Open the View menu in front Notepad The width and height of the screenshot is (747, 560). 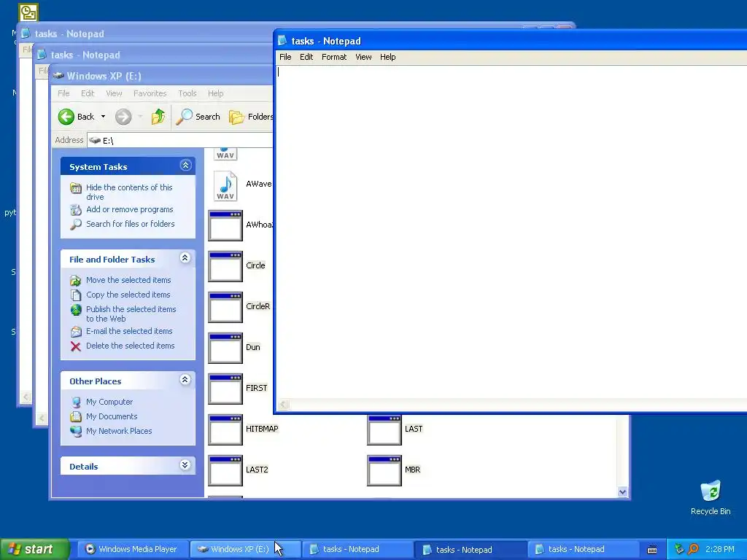pos(363,57)
